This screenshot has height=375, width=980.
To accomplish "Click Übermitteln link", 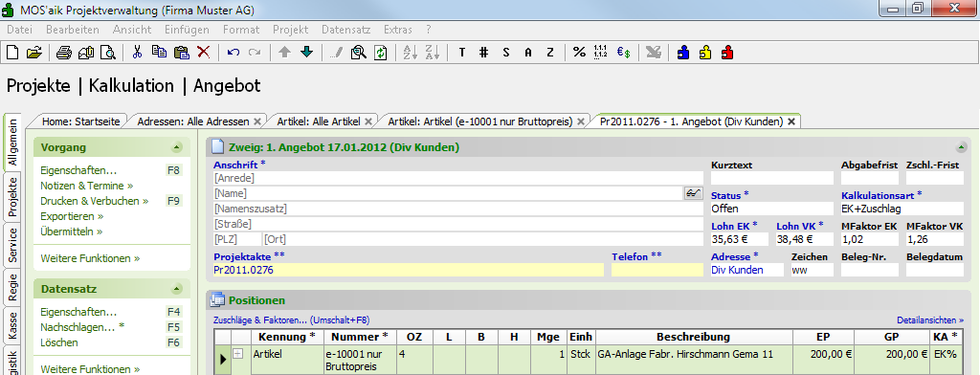I will 71,232.
